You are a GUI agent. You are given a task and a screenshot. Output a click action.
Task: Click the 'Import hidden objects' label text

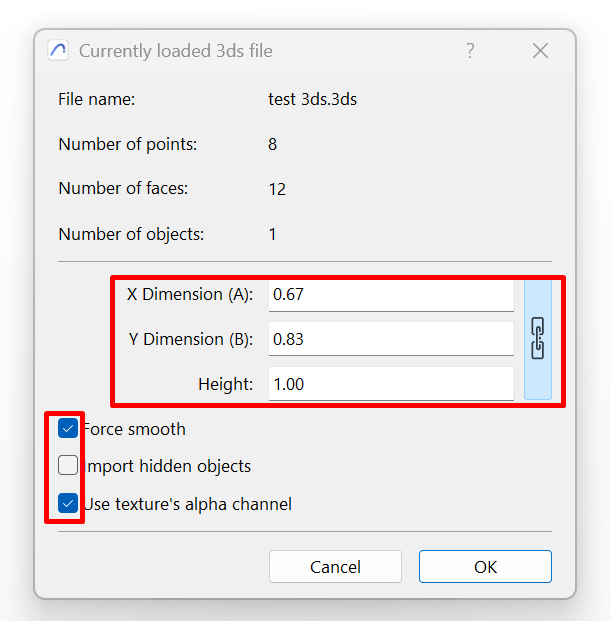coord(168,466)
